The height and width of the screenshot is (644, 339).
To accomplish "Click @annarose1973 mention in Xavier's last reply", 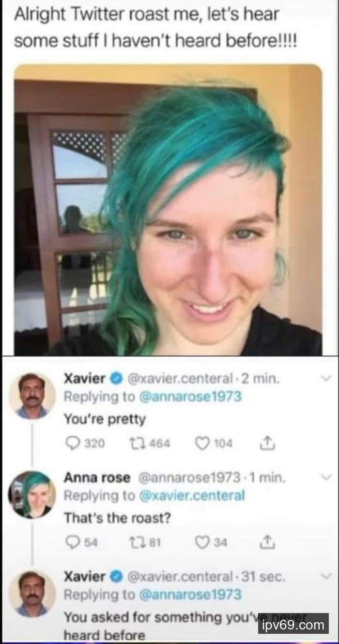I will tap(190, 594).
